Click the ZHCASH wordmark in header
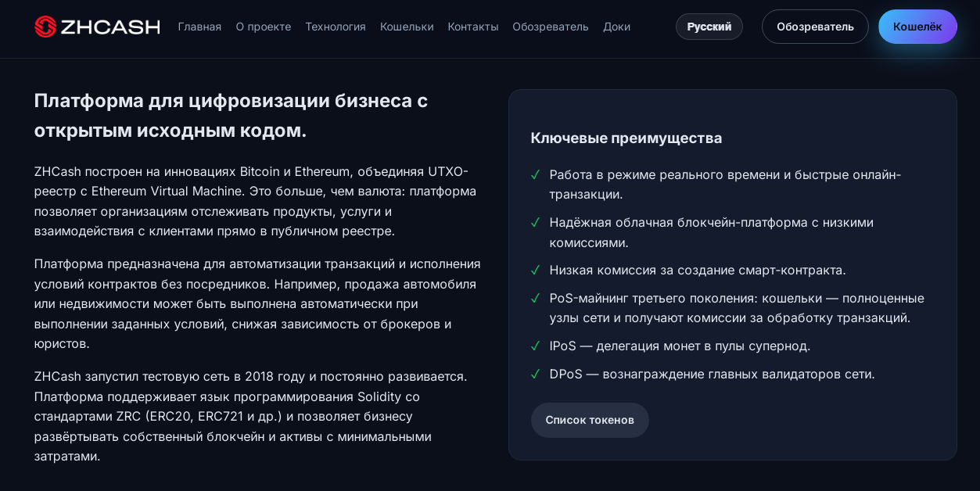This screenshot has height=491, width=980. 110,27
